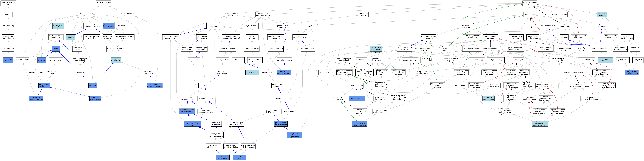Screen dimensions: 644x161
Task: Click the 'tubulin binding' node
Action: pos(8,49)
